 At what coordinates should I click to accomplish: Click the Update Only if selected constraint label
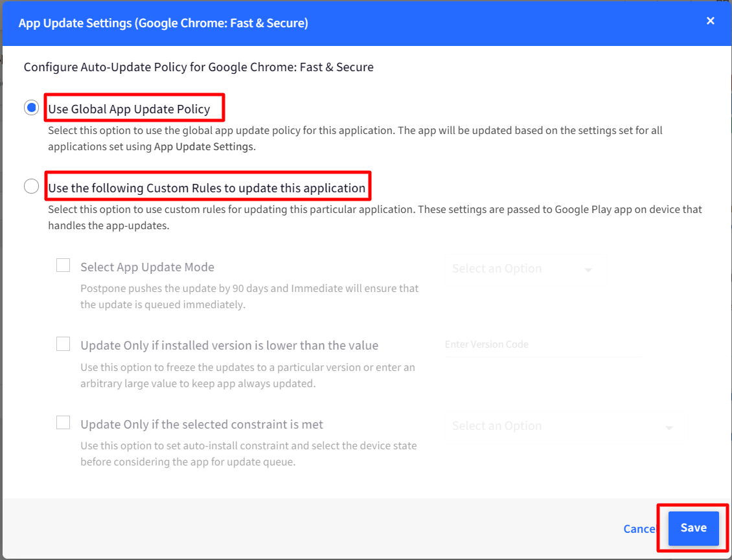point(201,424)
